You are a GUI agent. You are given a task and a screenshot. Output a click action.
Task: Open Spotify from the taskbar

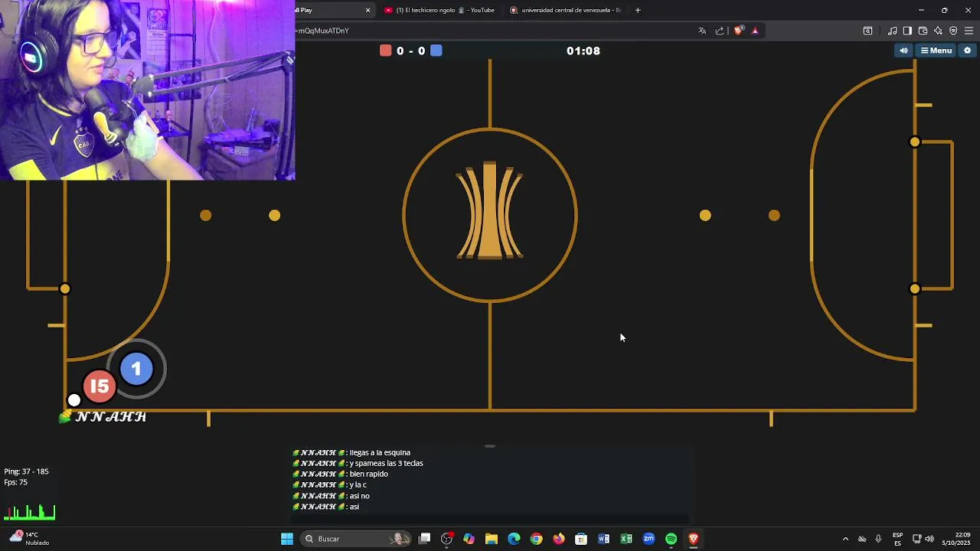pos(671,539)
